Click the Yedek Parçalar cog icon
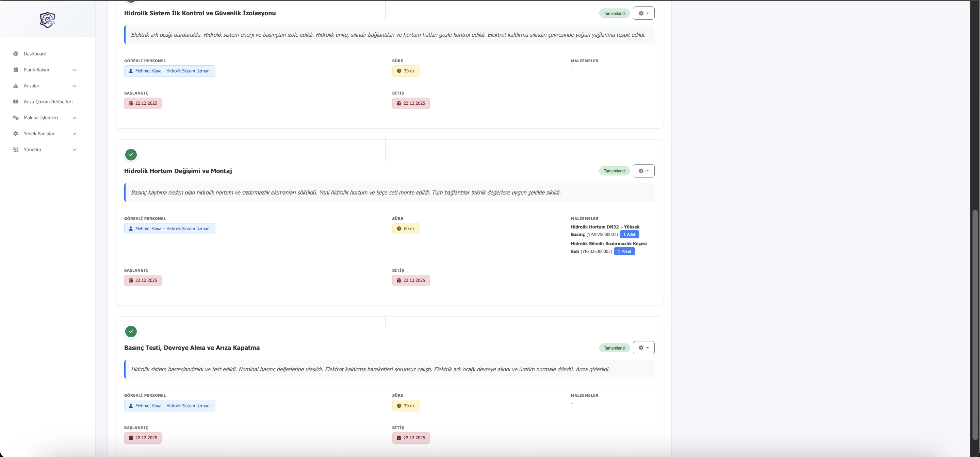The image size is (980, 457). point(16,133)
